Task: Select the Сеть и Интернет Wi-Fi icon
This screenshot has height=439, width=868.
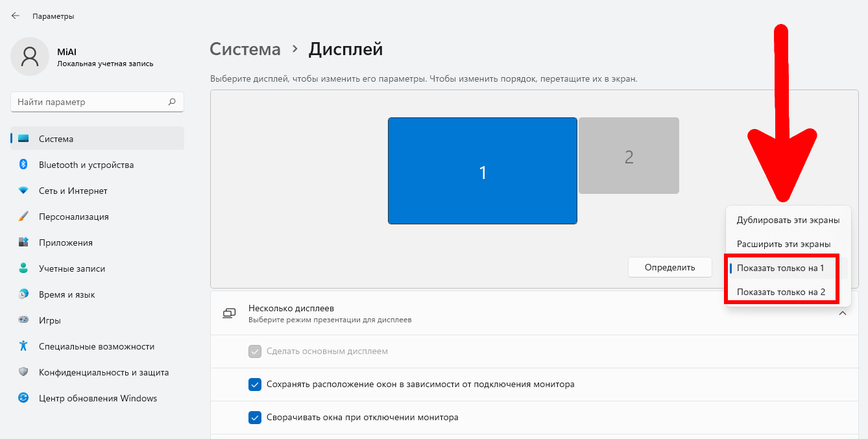Action: (23, 191)
